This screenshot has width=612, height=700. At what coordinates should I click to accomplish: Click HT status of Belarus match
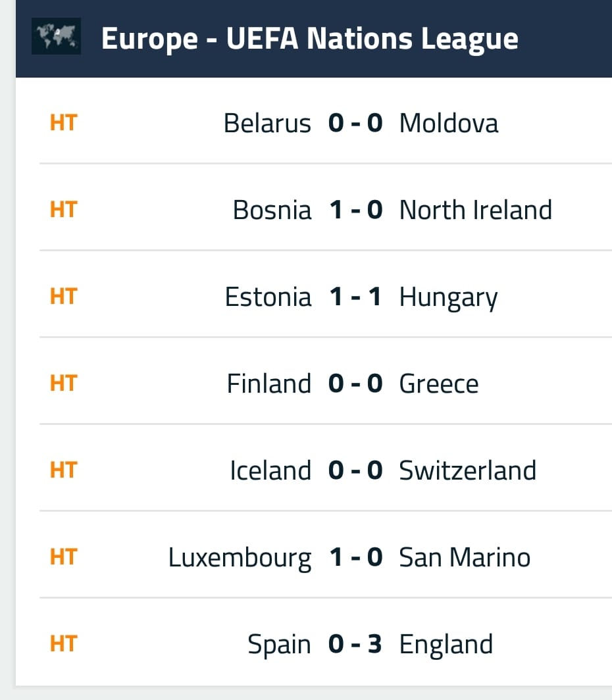point(64,123)
